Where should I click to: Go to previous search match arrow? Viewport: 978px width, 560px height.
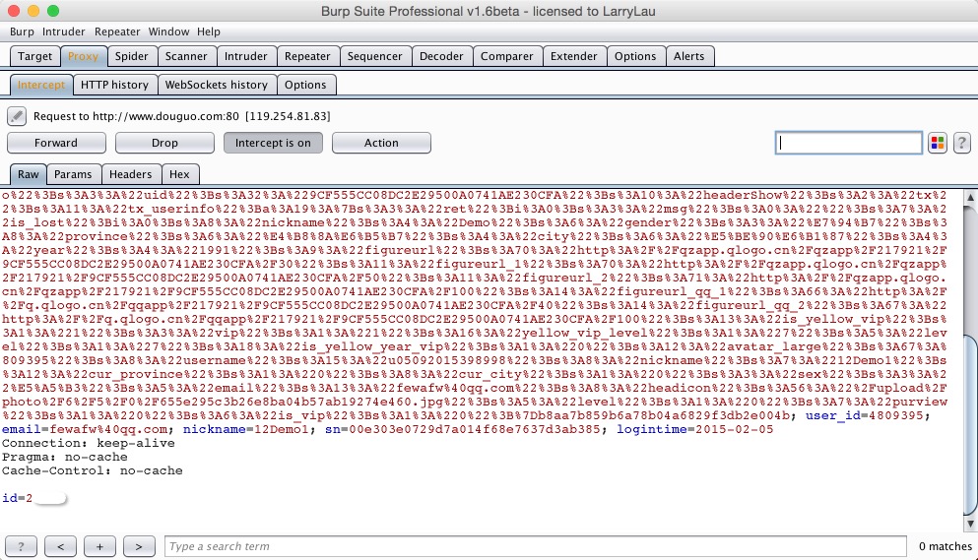click(60, 546)
